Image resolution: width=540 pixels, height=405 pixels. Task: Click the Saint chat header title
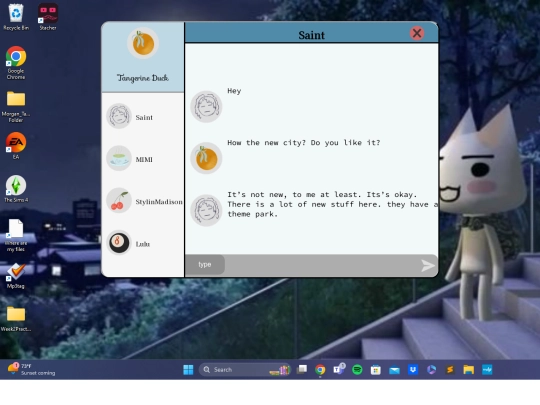(x=311, y=35)
